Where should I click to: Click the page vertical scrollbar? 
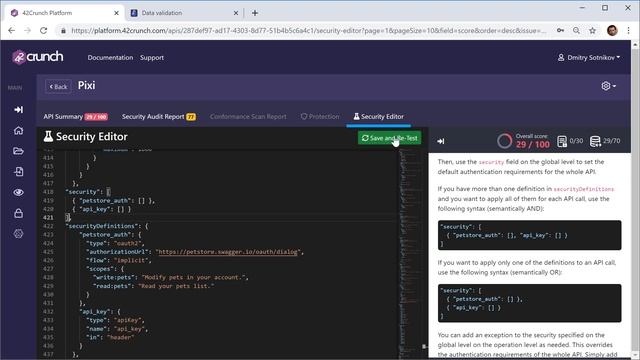click(x=635, y=200)
